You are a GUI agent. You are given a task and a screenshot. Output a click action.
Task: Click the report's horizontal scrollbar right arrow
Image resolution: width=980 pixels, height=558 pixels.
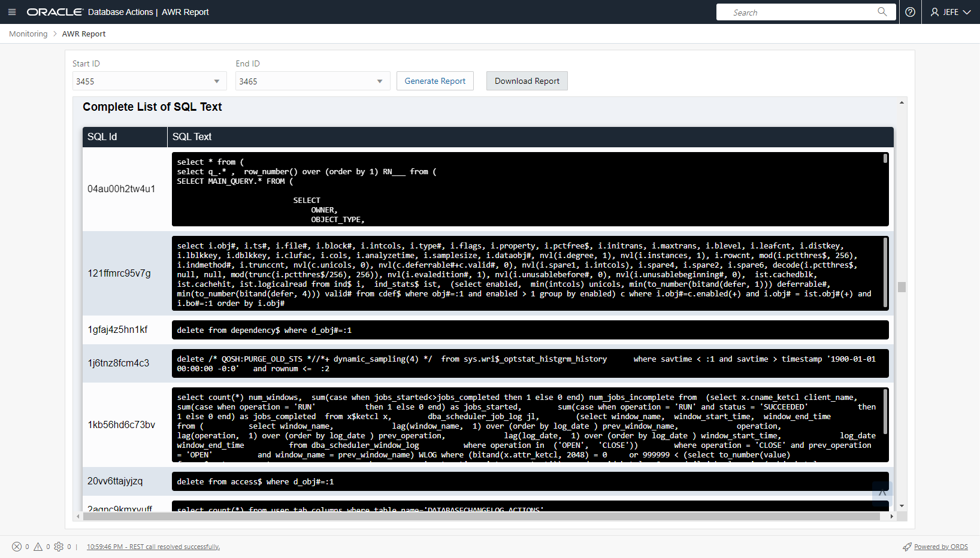click(891, 516)
